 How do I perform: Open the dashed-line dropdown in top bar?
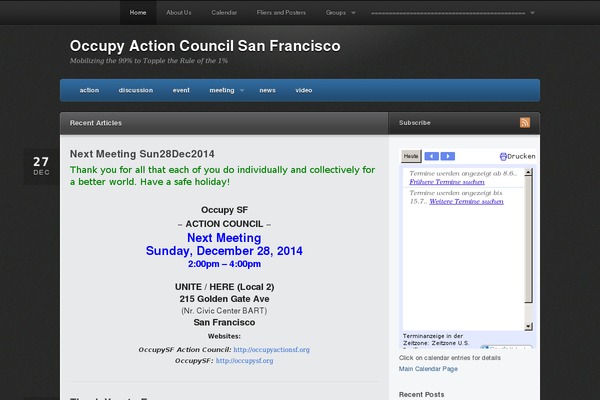(x=453, y=13)
